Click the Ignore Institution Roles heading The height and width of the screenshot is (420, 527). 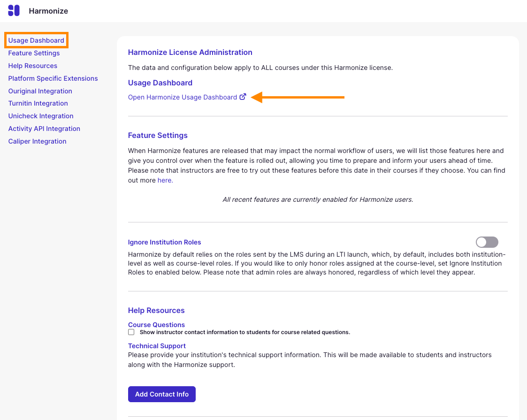[x=164, y=242]
